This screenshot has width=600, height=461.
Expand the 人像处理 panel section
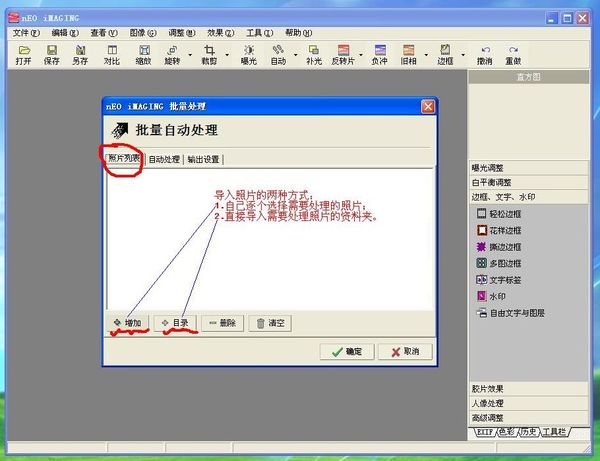[490, 403]
